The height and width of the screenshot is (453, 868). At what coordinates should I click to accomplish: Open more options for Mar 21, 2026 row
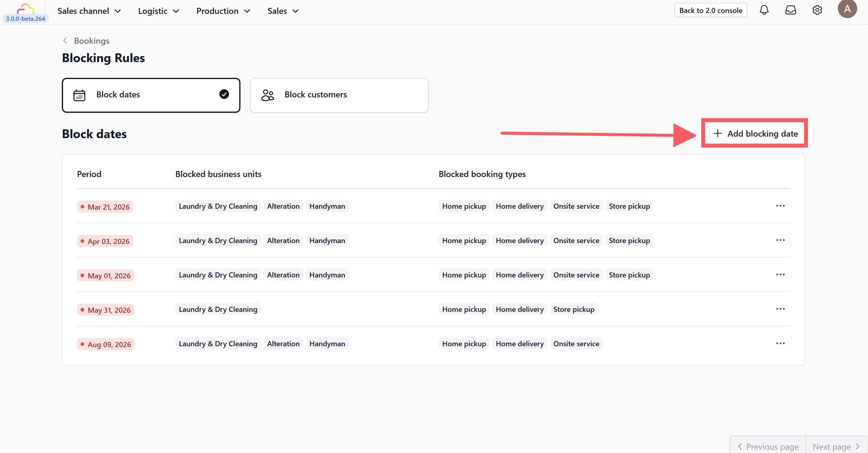(x=780, y=206)
